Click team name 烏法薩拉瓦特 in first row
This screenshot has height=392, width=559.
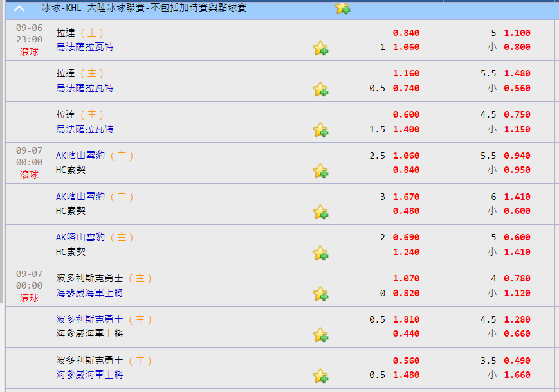click(x=85, y=47)
